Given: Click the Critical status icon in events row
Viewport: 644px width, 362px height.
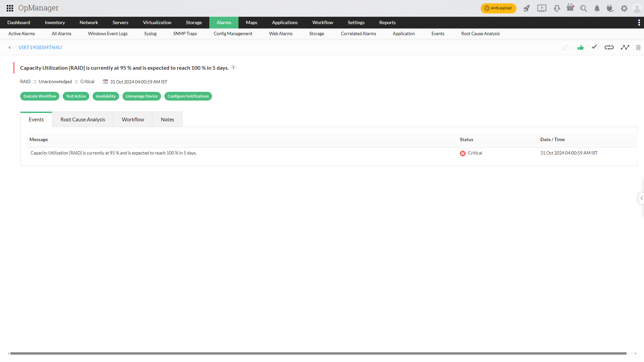Looking at the screenshot, I should coord(463,153).
